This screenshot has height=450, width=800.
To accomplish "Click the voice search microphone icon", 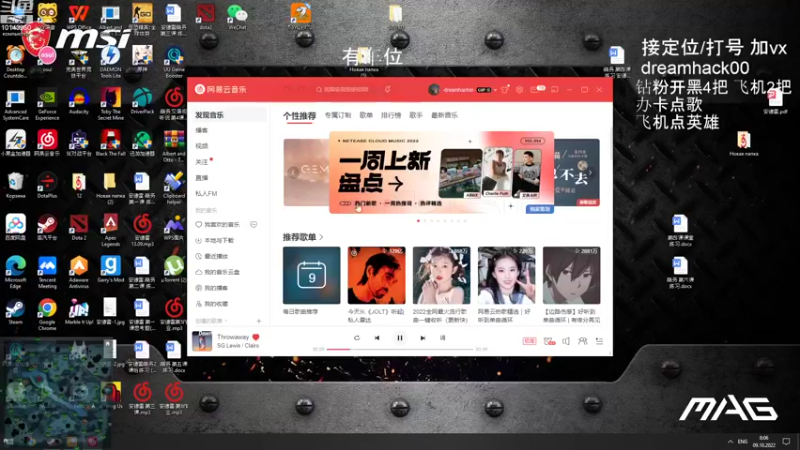I will (388, 89).
